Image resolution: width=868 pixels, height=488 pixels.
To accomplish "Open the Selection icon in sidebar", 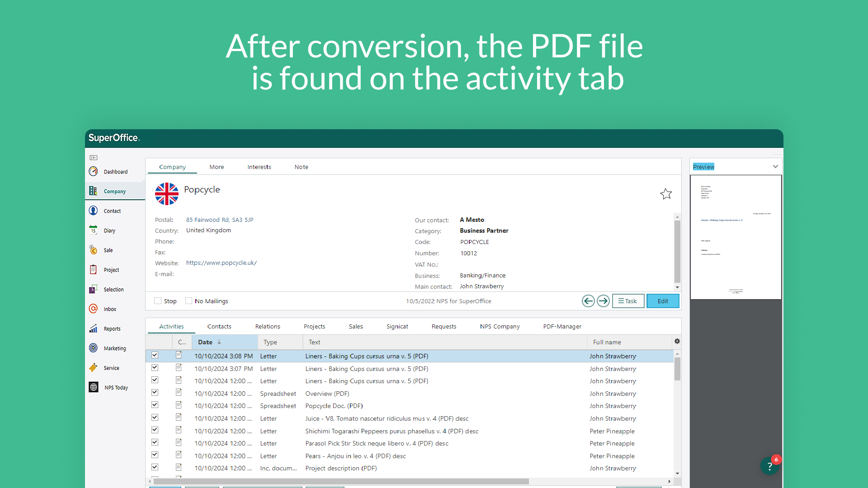I will point(93,289).
